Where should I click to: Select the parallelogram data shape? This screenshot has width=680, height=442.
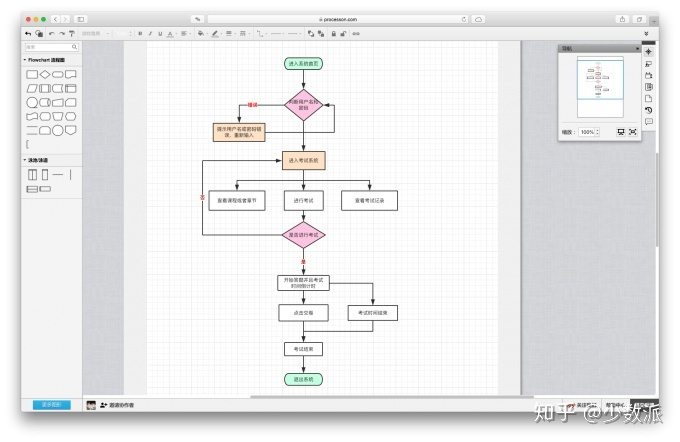pos(32,88)
